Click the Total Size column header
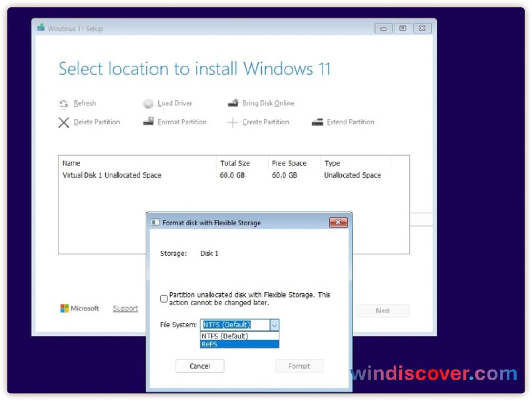 235,163
